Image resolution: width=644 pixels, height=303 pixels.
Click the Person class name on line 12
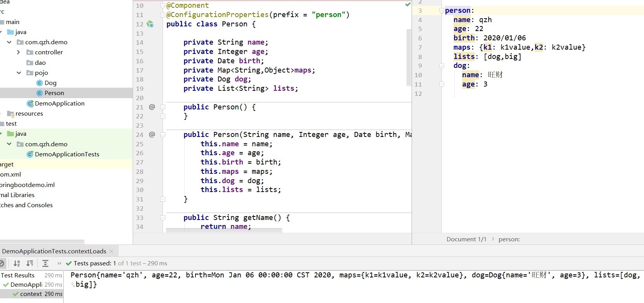click(235, 24)
